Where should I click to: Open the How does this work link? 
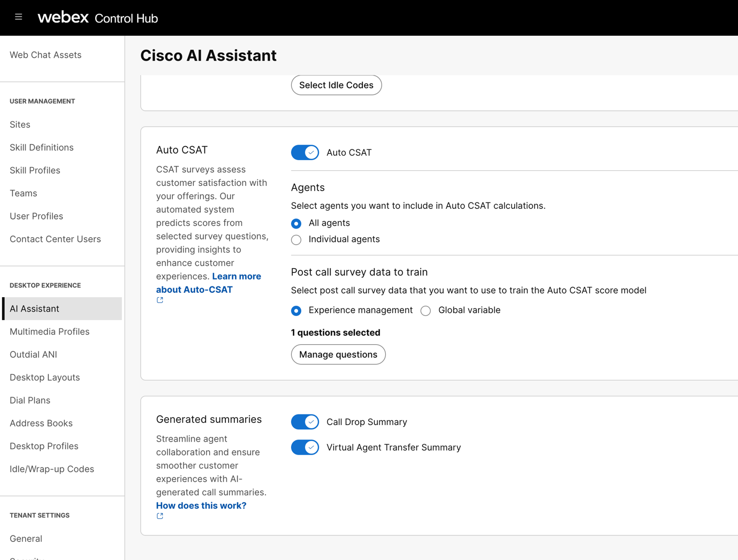[x=201, y=505]
